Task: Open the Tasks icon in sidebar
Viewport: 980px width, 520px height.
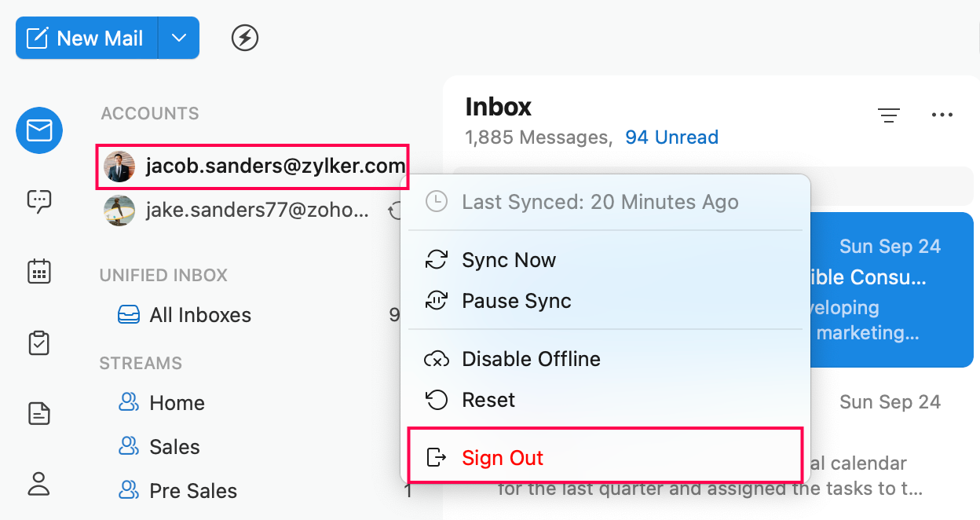Action: [x=39, y=343]
